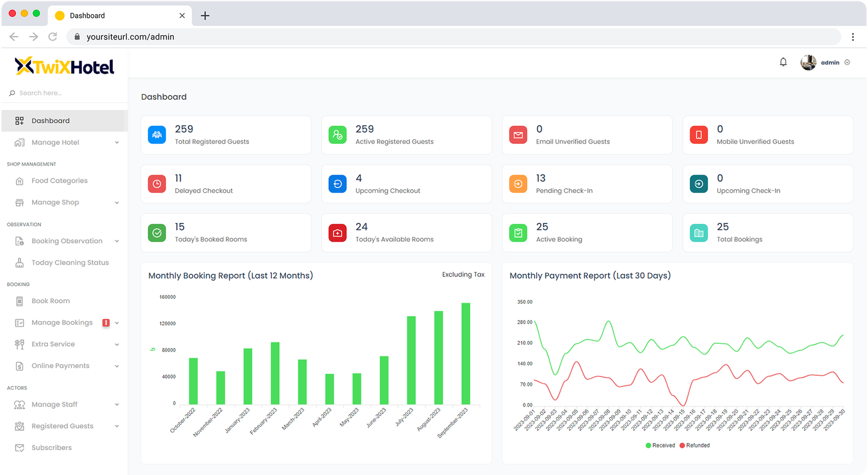Open the Food Categories menu item
Image resolution: width=868 pixels, height=475 pixels.
point(59,181)
